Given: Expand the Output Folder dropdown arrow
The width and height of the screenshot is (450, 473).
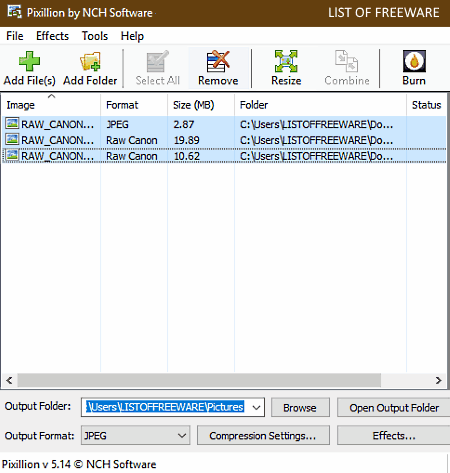Looking at the screenshot, I should [256, 407].
